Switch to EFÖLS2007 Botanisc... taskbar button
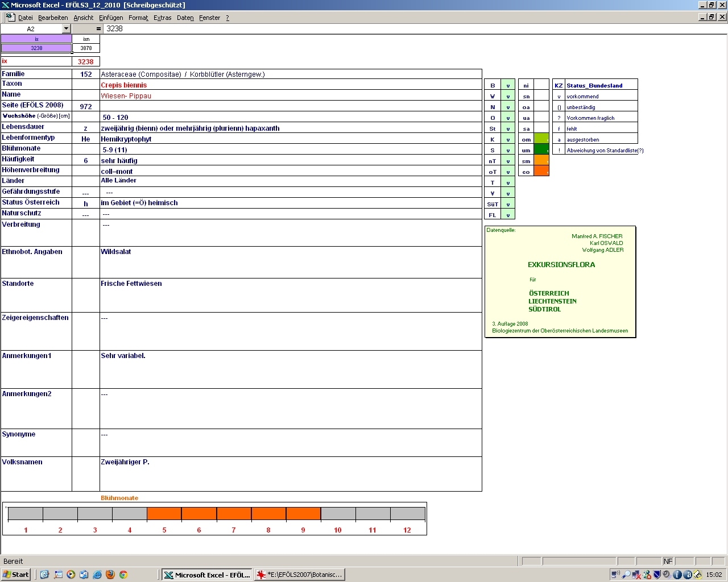Screen dimensions: 728x582 299,575
